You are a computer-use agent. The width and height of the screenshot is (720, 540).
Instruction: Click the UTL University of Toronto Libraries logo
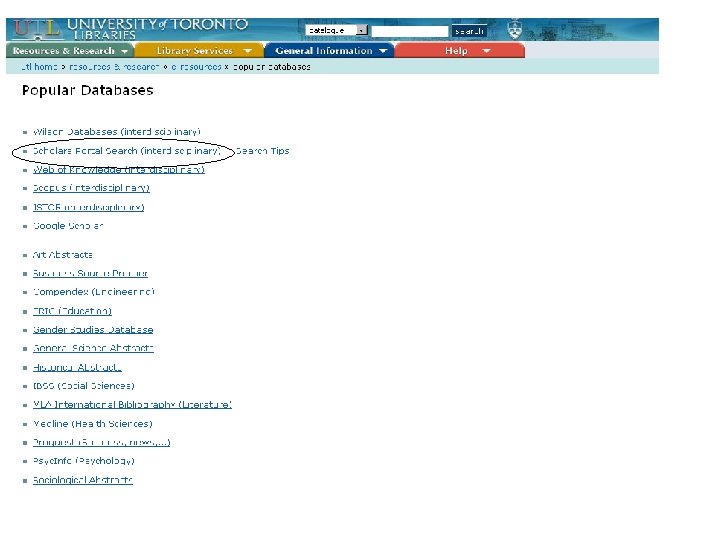point(131,29)
